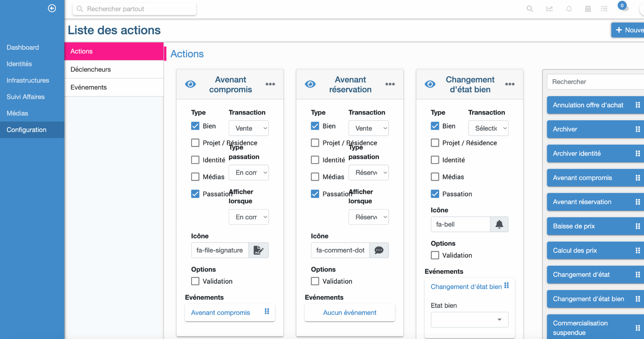Toggle visibility eye of Avenant réservation
Image resolution: width=644 pixels, height=339 pixels.
310,84
